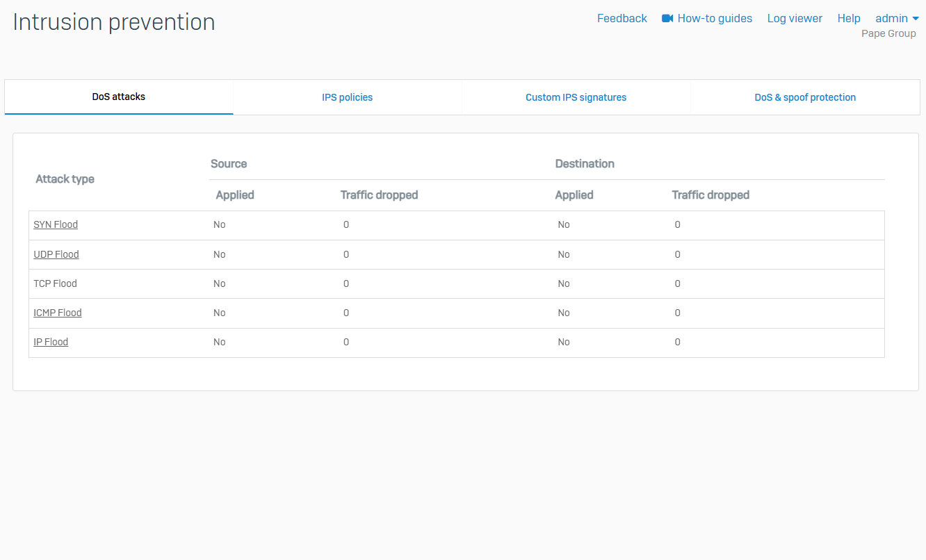
Task: Open the Help link
Action: pos(849,19)
